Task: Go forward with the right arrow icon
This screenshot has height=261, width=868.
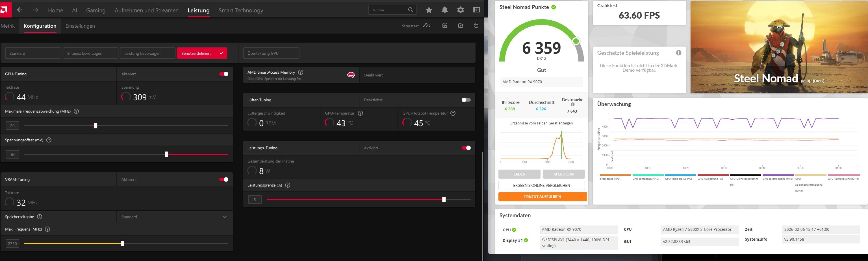Action: [35, 10]
